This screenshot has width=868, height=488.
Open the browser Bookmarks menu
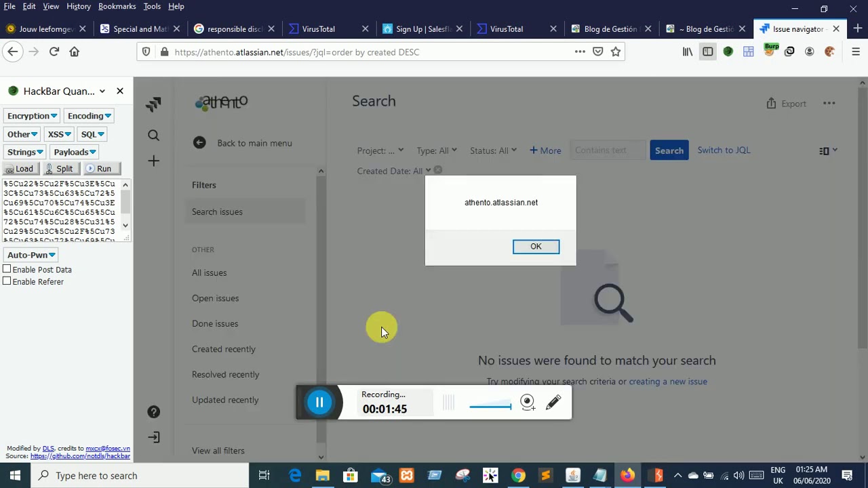[x=117, y=6]
